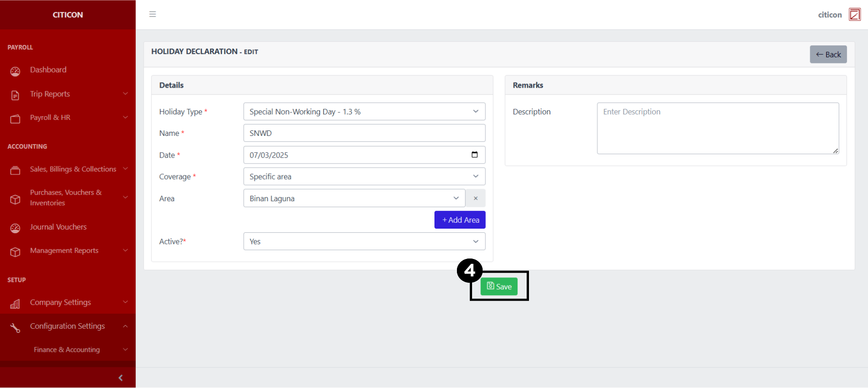Open the Area dropdown showing Binan Laguna
This screenshot has width=868, height=388.
[x=354, y=198]
